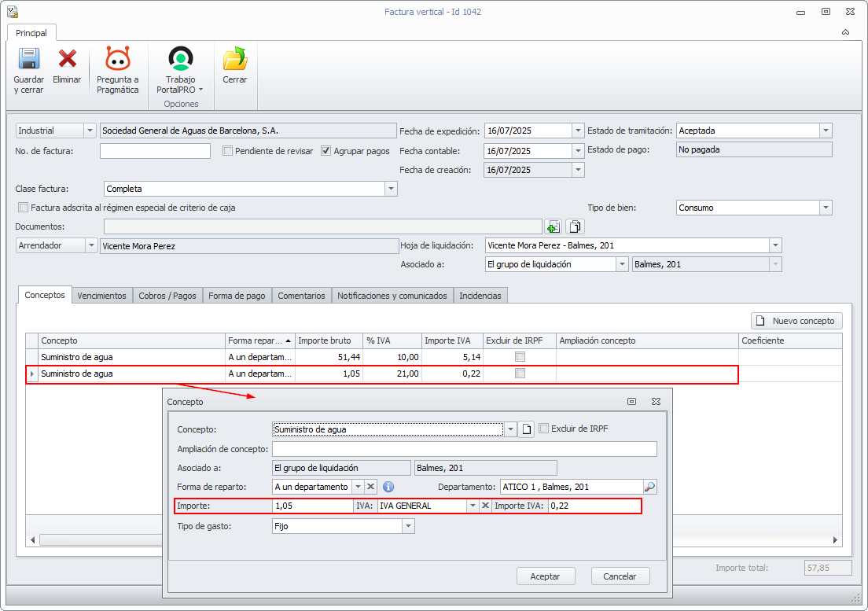The image size is (868, 611).
Task: Click the Aceptar button
Action: coord(545,576)
